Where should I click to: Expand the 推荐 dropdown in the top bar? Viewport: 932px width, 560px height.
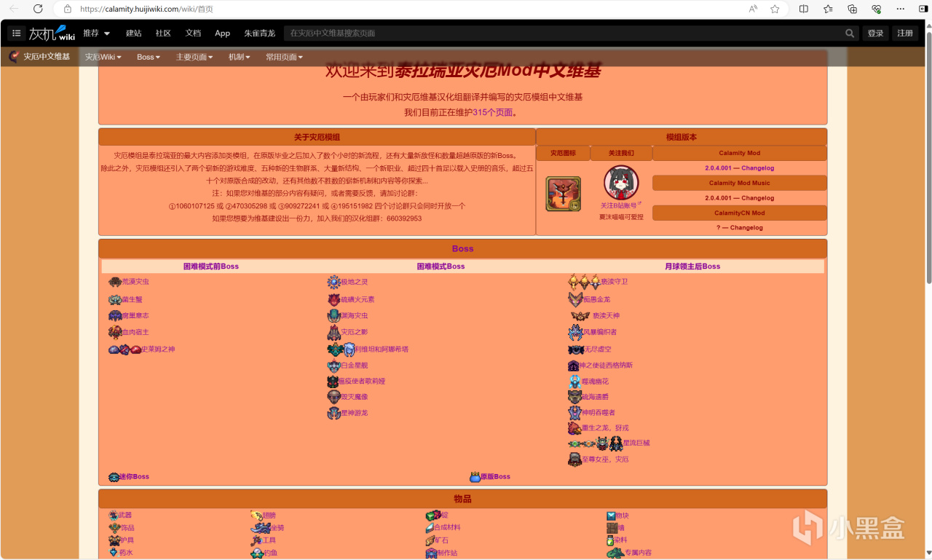tap(96, 33)
